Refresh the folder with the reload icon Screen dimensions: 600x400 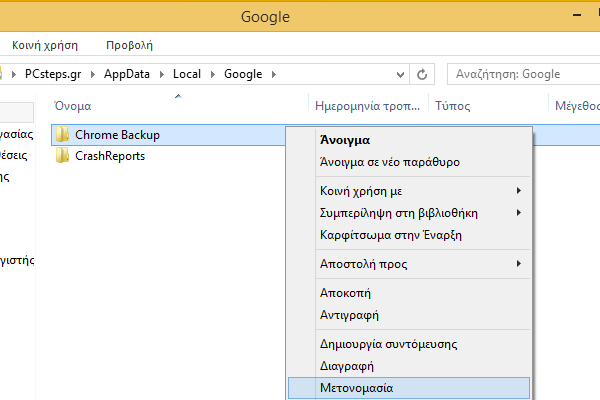422,74
